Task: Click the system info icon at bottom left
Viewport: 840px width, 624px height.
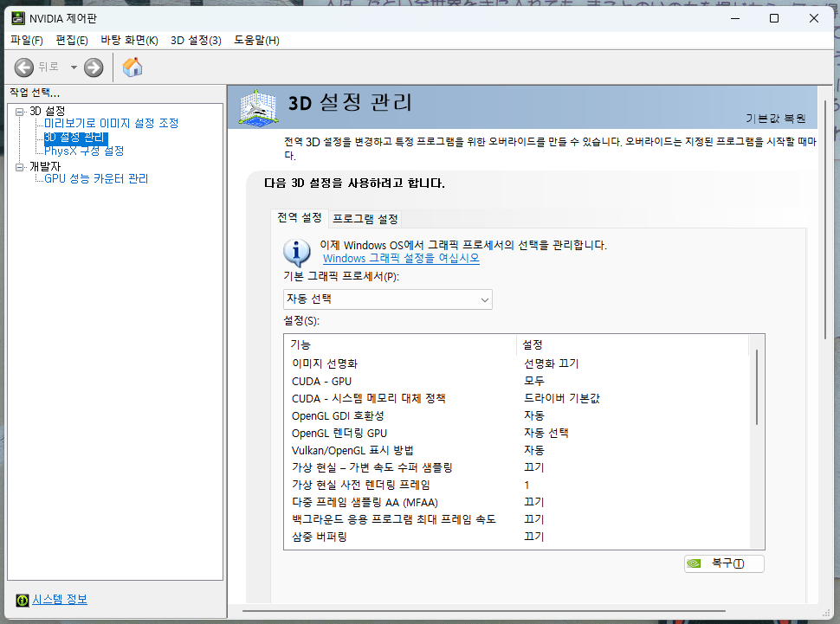Action: tap(22, 600)
